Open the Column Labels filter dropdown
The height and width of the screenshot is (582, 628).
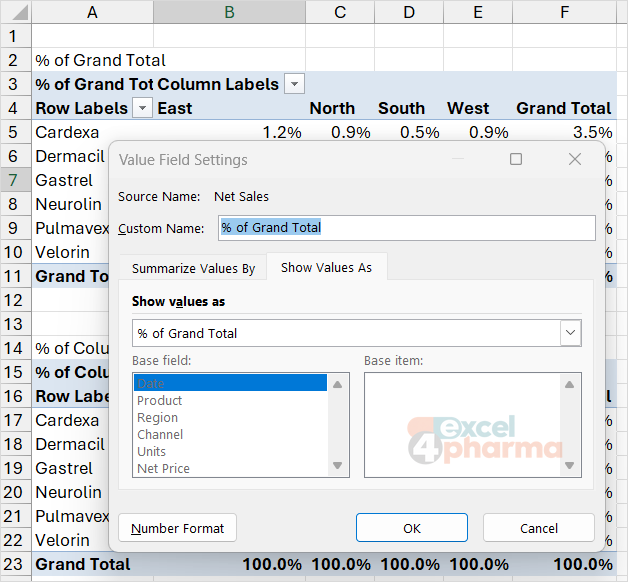(294, 84)
